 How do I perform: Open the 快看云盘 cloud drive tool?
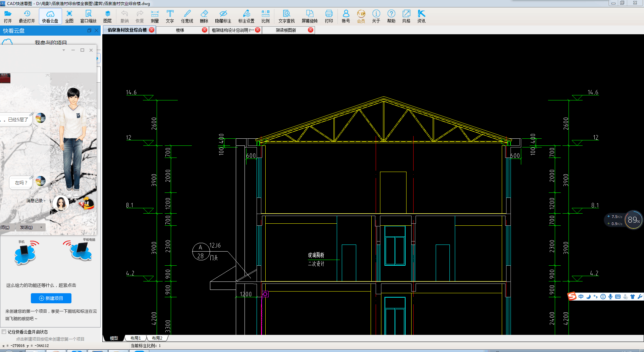click(50, 16)
